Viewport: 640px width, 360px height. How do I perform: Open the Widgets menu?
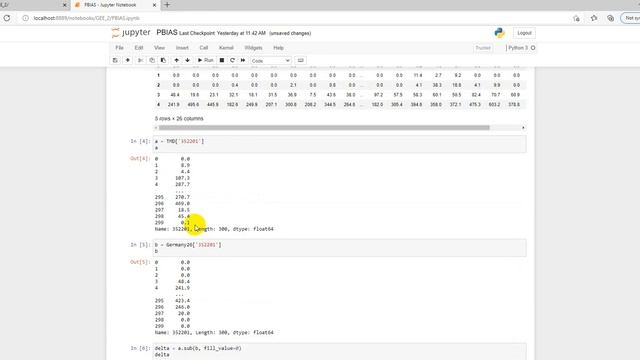click(x=253, y=48)
